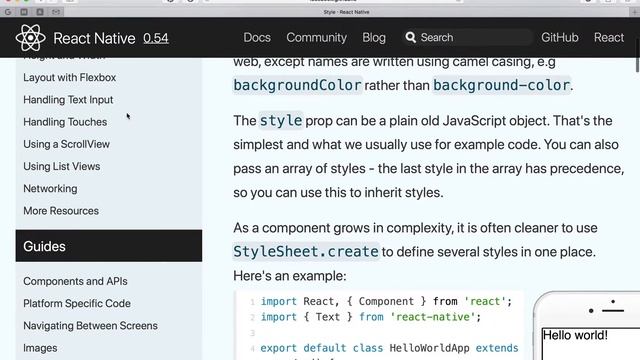Open the 0.54 version link

156,38
